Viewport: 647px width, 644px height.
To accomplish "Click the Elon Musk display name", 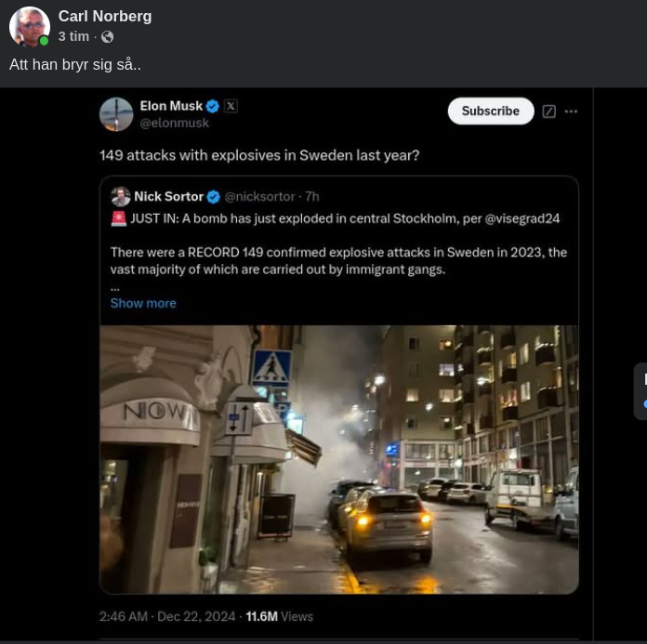I will [171, 107].
